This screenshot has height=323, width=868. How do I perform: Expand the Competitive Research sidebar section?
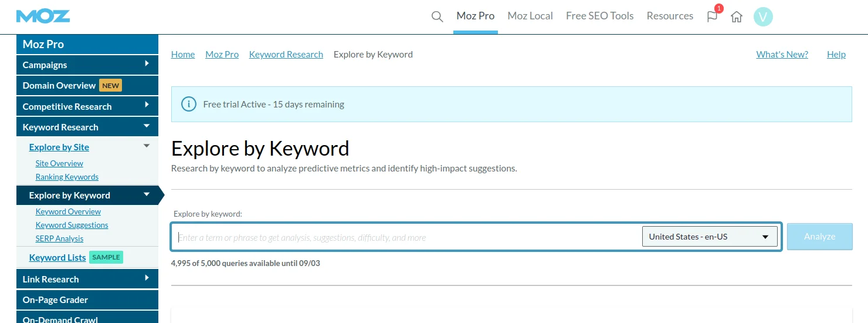click(x=147, y=105)
